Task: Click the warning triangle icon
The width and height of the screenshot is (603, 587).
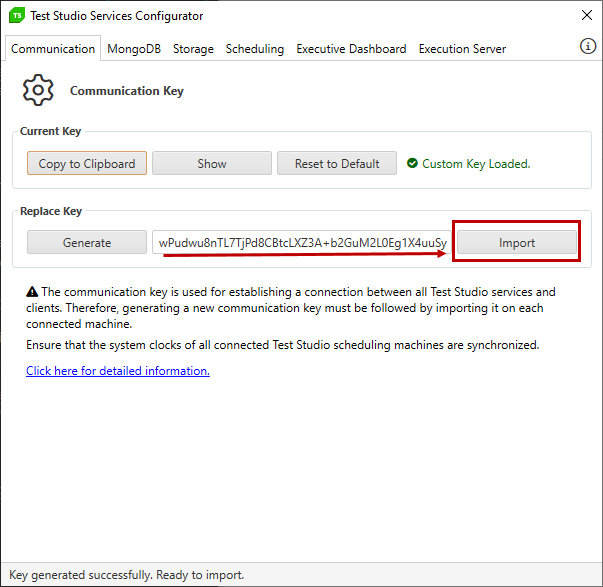Action: tap(32, 292)
